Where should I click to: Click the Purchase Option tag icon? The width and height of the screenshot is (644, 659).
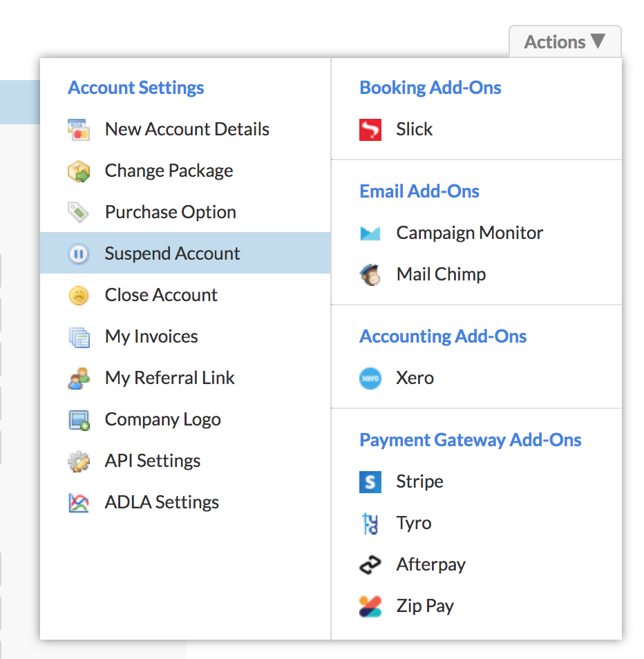[79, 212]
